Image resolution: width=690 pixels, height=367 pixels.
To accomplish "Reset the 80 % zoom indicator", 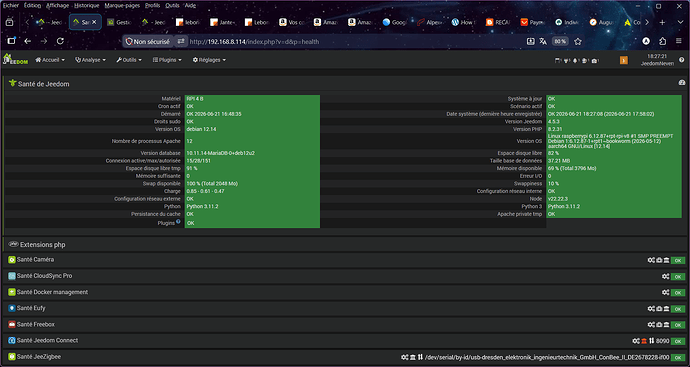I will pos(560,41).
